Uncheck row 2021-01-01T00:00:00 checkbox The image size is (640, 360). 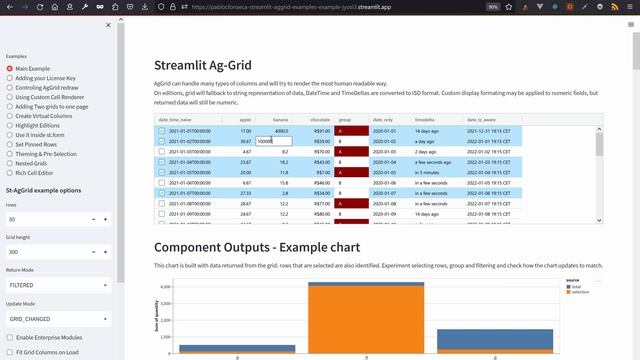tap(162, 131)
